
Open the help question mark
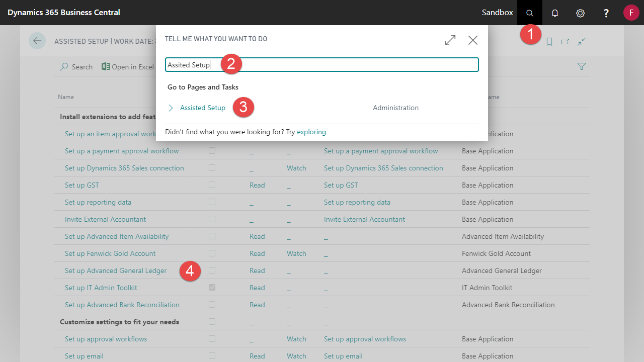pyautogui.click(x=606, y=13)
